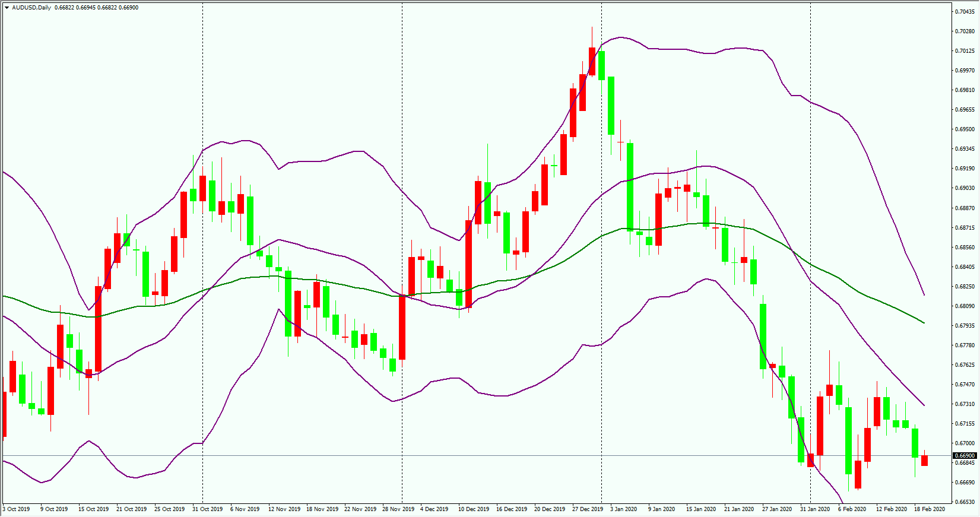Click the AUDUSD,Daily chart title
The height and width of the screenshot is (517, 980).
31,8
